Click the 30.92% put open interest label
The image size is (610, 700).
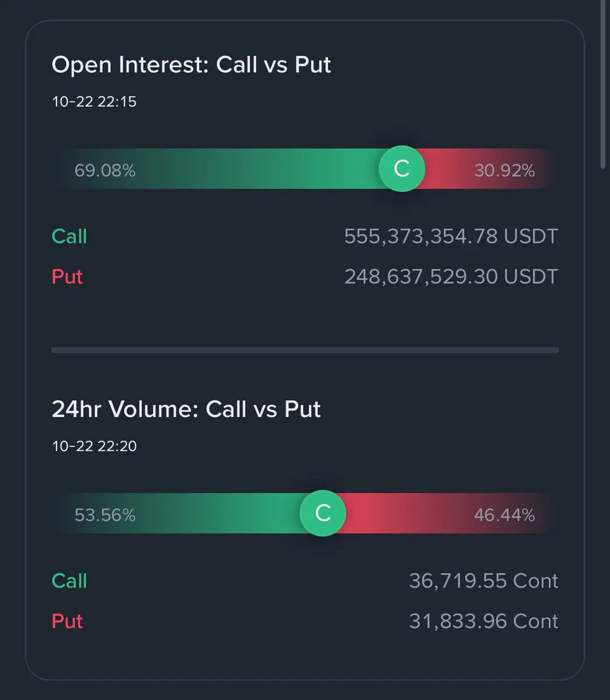click(x=504, y=170)
